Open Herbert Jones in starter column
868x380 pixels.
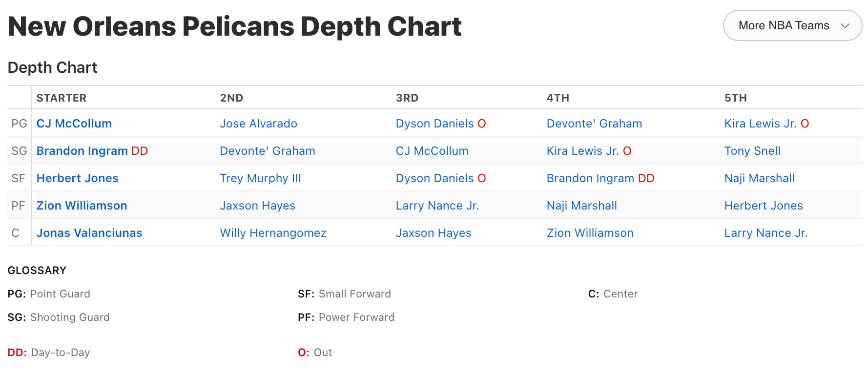(77, 178)
